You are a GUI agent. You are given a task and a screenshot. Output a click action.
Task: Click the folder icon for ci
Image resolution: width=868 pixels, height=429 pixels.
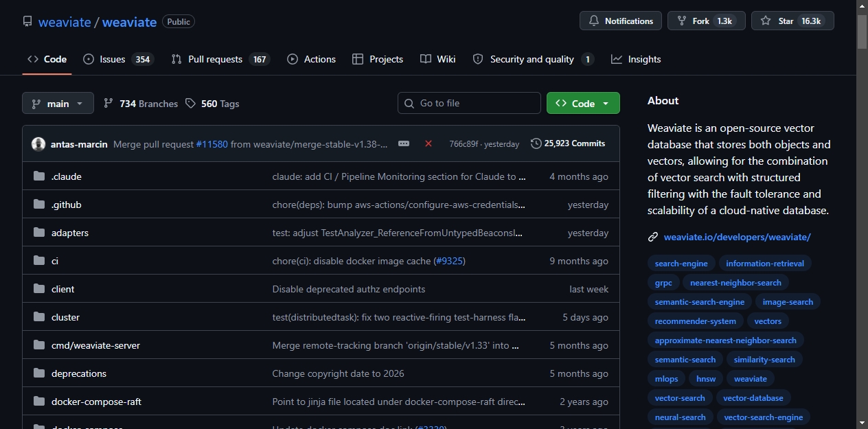click(39, 261)
